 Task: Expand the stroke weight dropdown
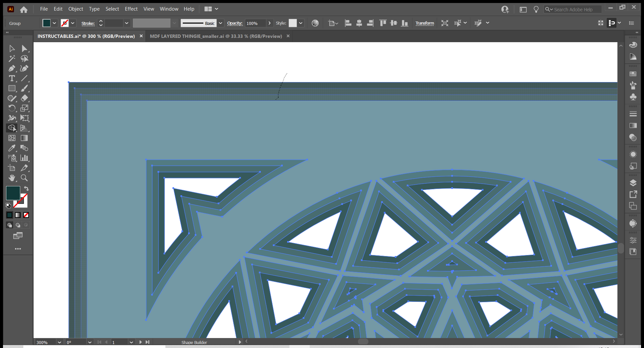(x=127, y=23)
